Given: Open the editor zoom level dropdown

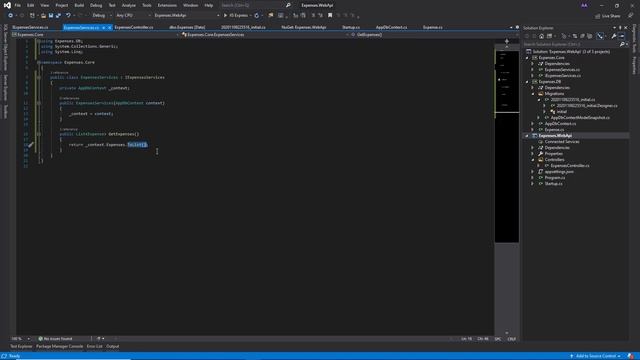Looking at the screenshot, I should pos(20,339).
